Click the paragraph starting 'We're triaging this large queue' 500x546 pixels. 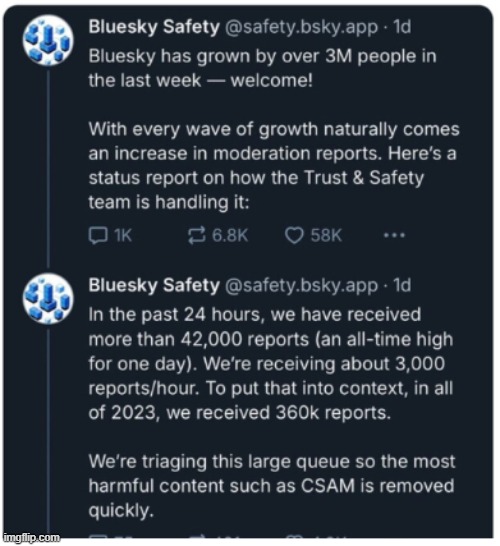[x=272, y=486]
